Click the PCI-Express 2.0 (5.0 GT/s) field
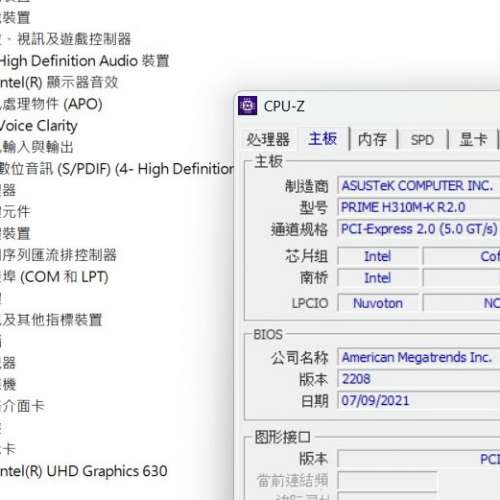500x500 pixels. click(x=419, y=229)
